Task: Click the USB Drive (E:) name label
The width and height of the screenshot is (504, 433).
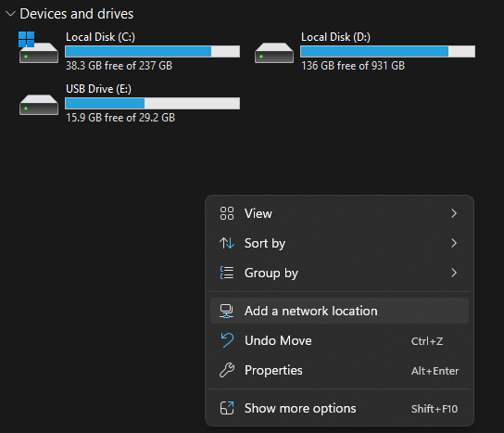Action: tap(99, 89)
